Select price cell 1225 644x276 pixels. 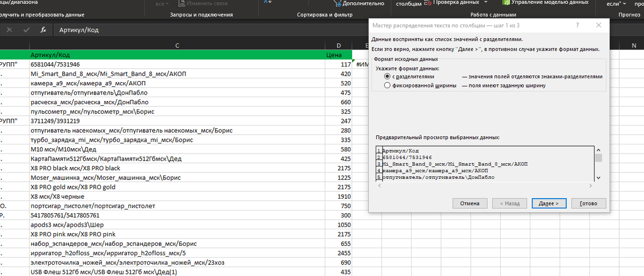click(x=339, y=177)
